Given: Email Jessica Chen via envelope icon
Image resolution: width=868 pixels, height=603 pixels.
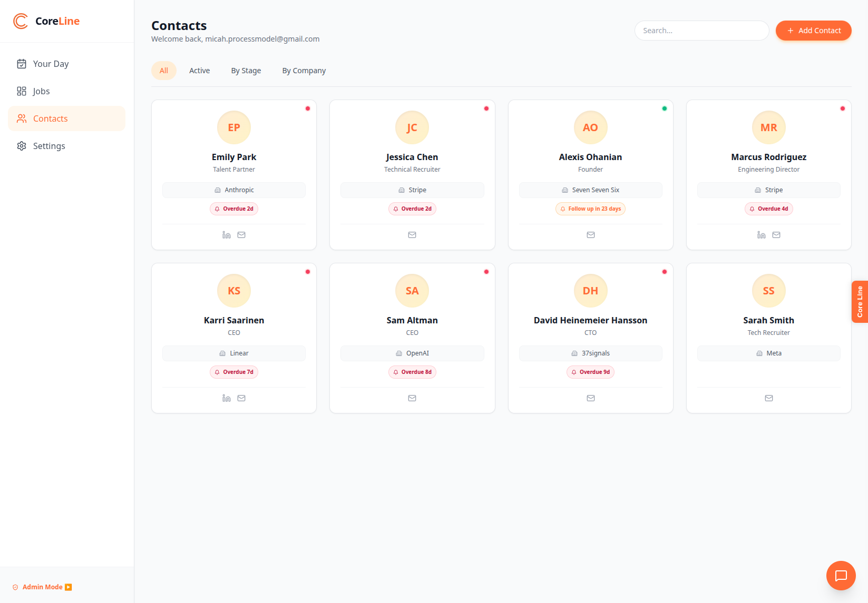Looking at the screenshot, I should point(412,235).
